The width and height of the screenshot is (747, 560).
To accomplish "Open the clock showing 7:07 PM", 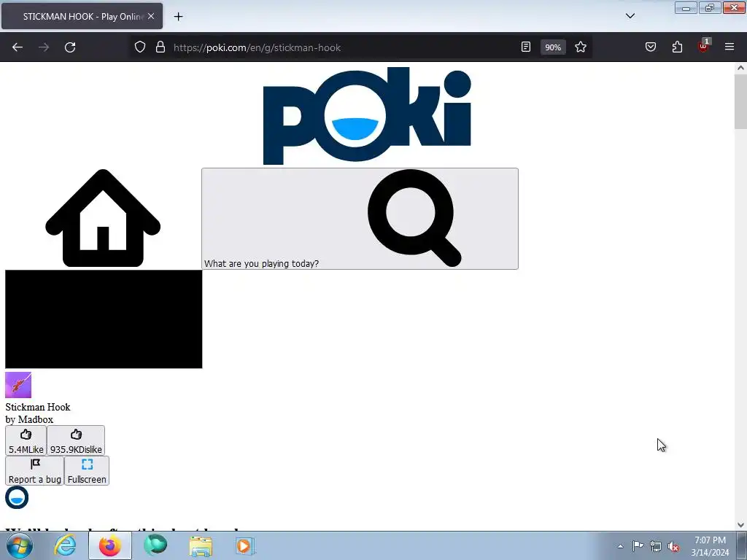I will point(710,546).
